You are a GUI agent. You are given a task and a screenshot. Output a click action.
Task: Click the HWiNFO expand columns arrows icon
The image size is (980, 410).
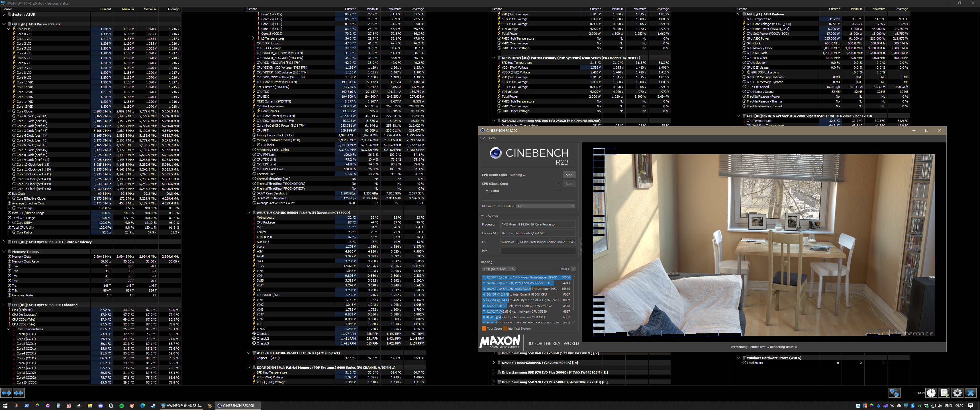pyautogui.click(x=6, y=393)
